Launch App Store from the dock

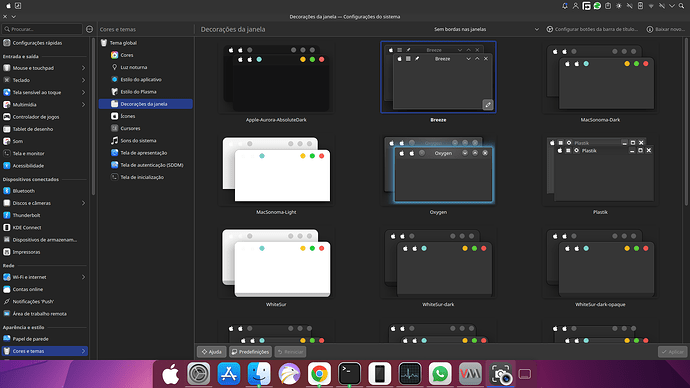coord(229,374)
